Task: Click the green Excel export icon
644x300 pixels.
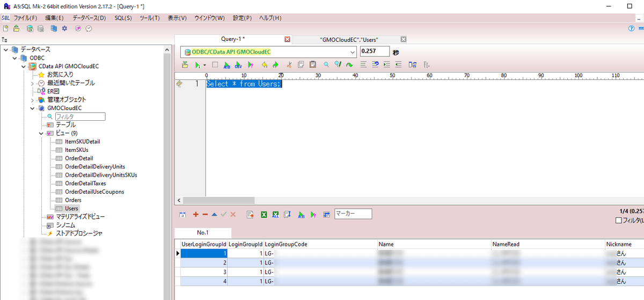Action: pyautogui.click(x=264, y=214)
